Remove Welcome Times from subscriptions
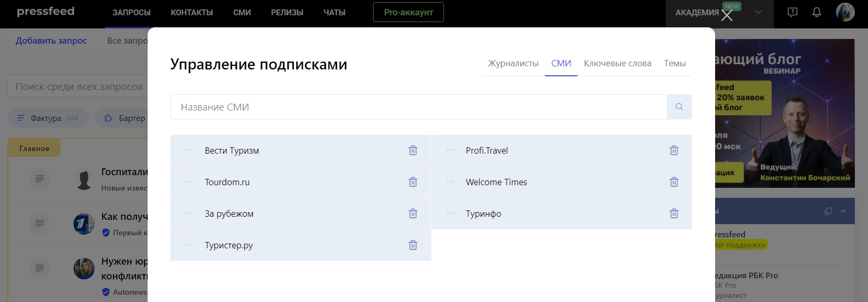This screenshot has height=302, width=868. click(674, 182)
